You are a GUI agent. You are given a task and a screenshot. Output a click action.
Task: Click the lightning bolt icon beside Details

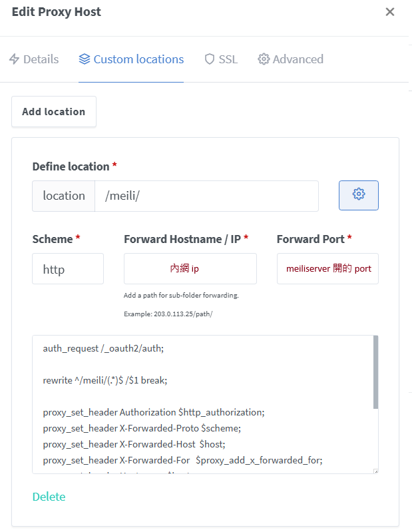pyautogui.click(x=15, y=59)
